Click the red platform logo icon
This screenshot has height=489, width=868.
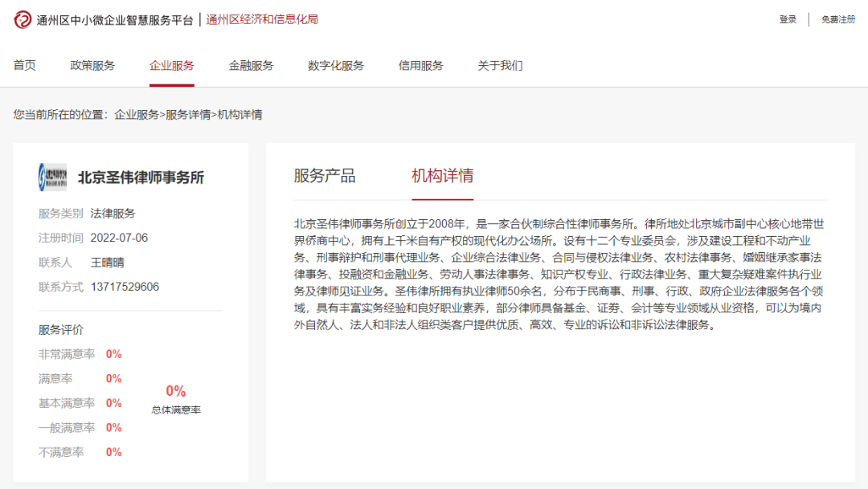[23, 19]
